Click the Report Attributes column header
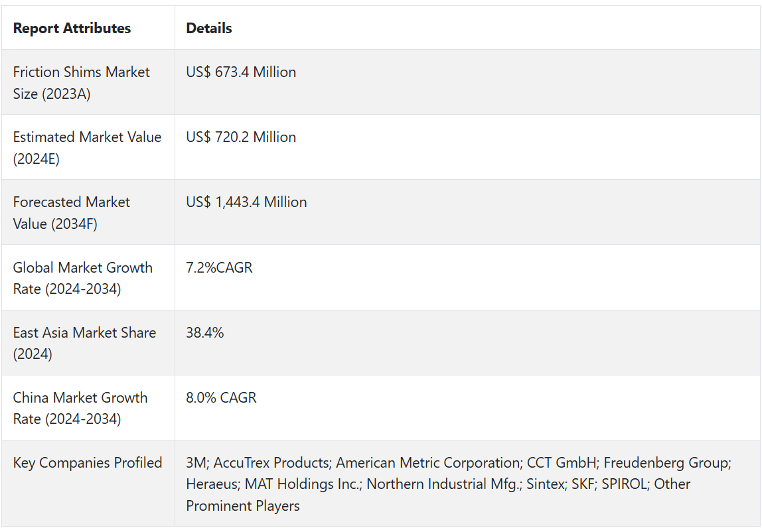 coord(72,29)
